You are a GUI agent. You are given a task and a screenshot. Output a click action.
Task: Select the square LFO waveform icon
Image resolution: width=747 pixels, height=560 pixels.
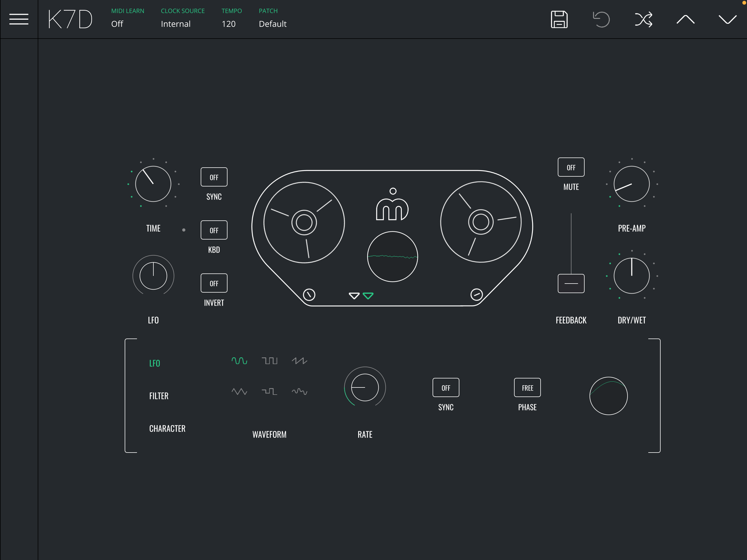coord(269,361)
